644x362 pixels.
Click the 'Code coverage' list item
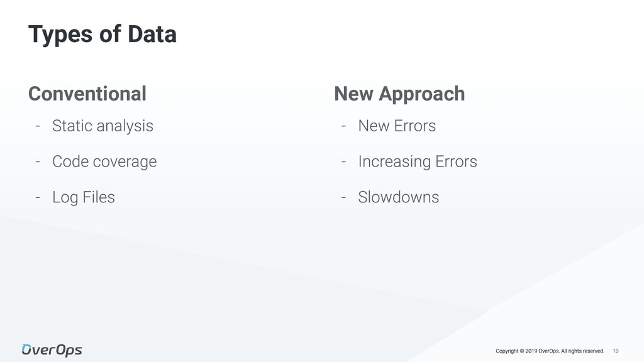[104, 162]
